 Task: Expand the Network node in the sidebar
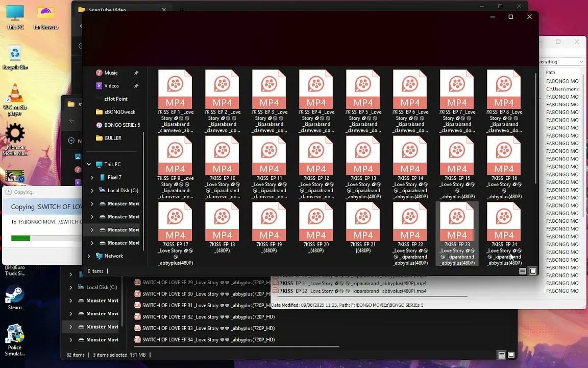click(89, 256)
